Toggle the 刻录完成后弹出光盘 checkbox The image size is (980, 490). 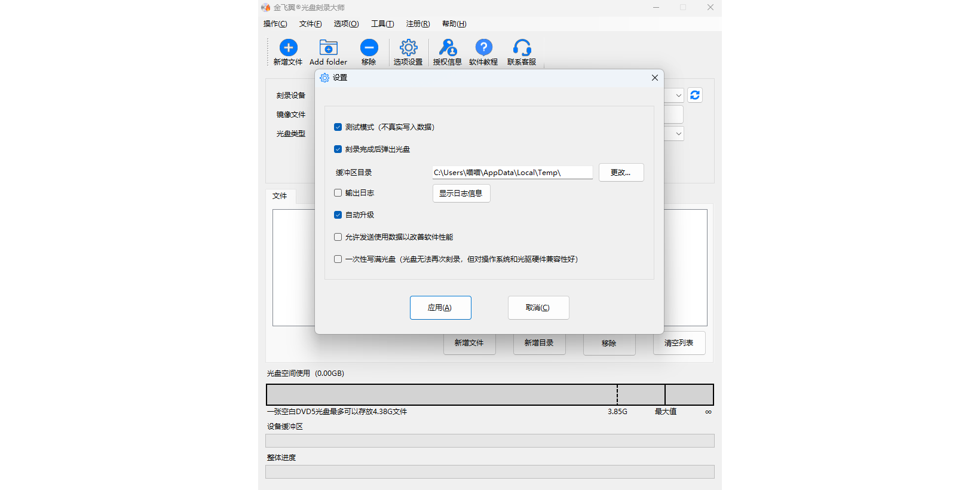pos(338,149)
